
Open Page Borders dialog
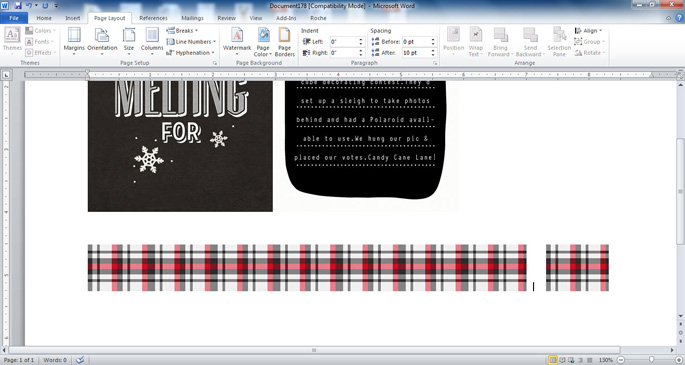pos(284,42)
